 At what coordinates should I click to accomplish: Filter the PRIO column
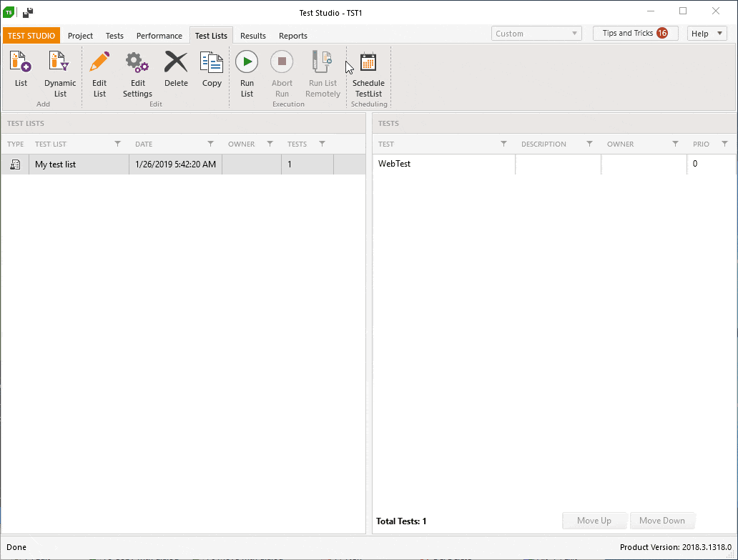725,144
